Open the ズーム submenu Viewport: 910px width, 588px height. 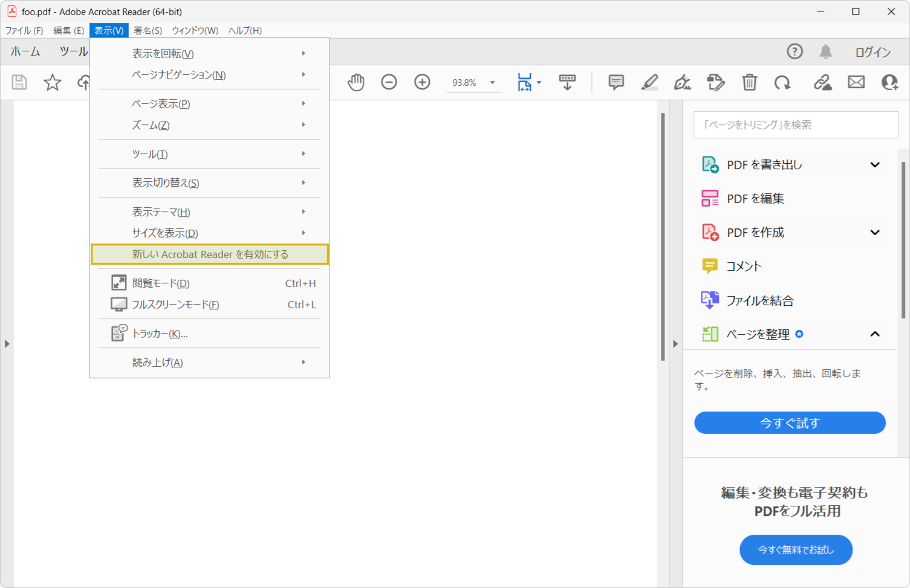(210, 125)
